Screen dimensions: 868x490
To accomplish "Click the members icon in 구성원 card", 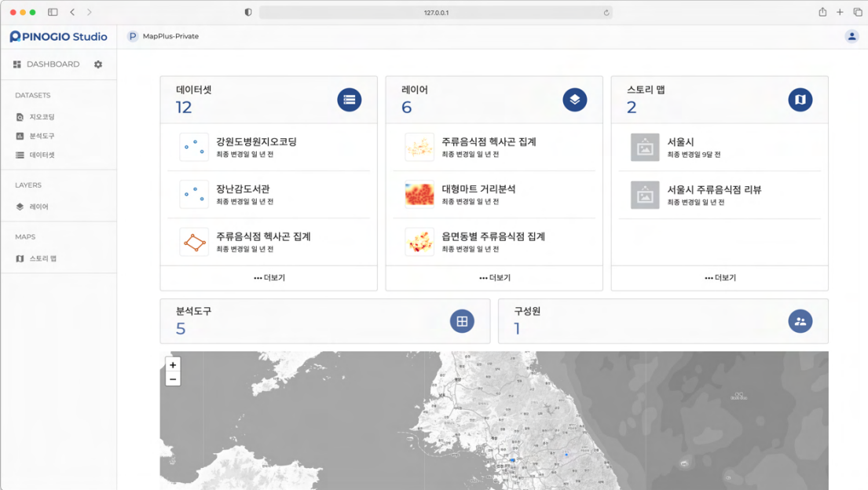I will [x=800, y=321].
